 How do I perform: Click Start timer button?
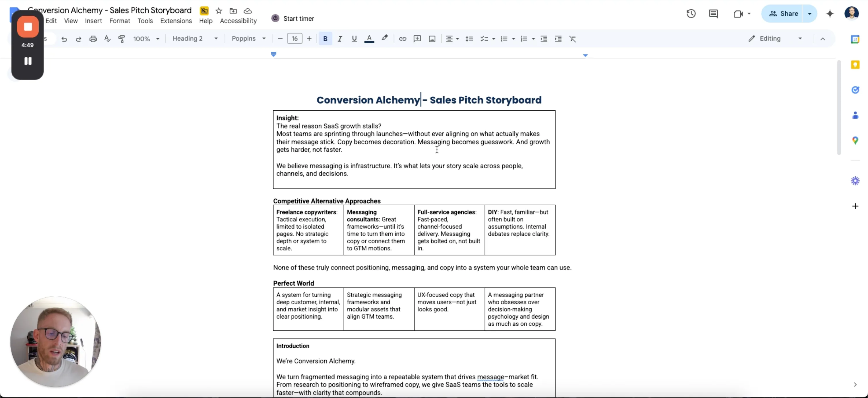(293, 19)
